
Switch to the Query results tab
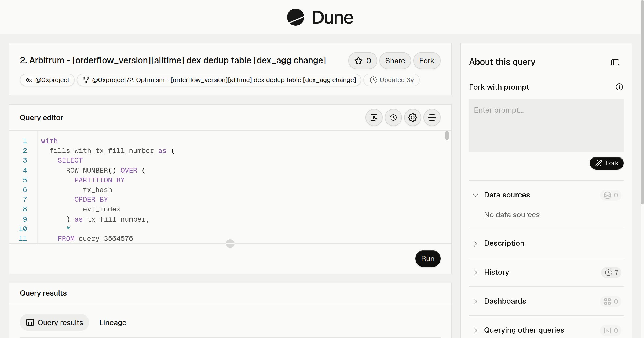coord(54,322)
